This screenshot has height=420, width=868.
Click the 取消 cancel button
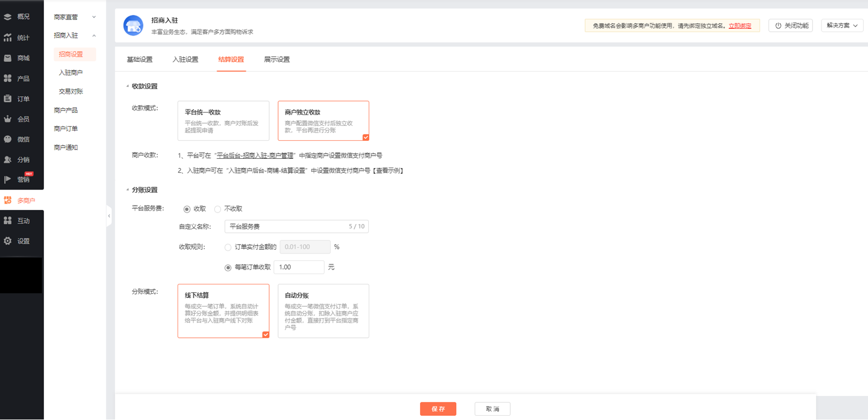[492, 409]
